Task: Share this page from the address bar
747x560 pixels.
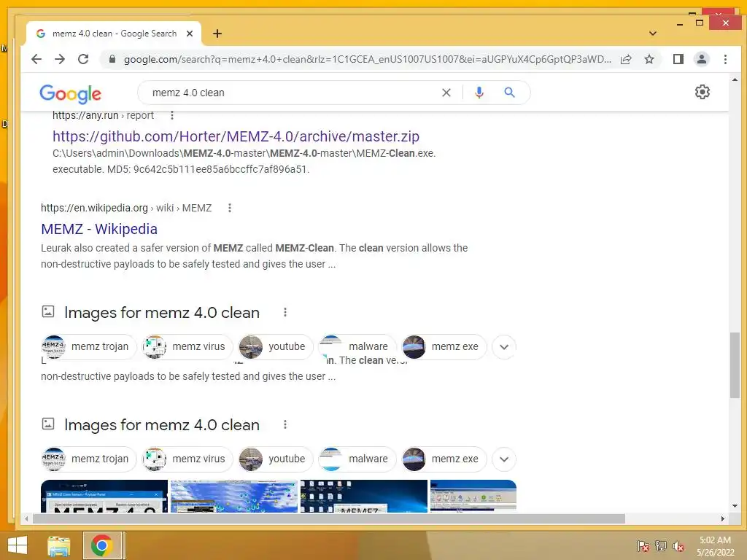Action: tap(626, 59)
